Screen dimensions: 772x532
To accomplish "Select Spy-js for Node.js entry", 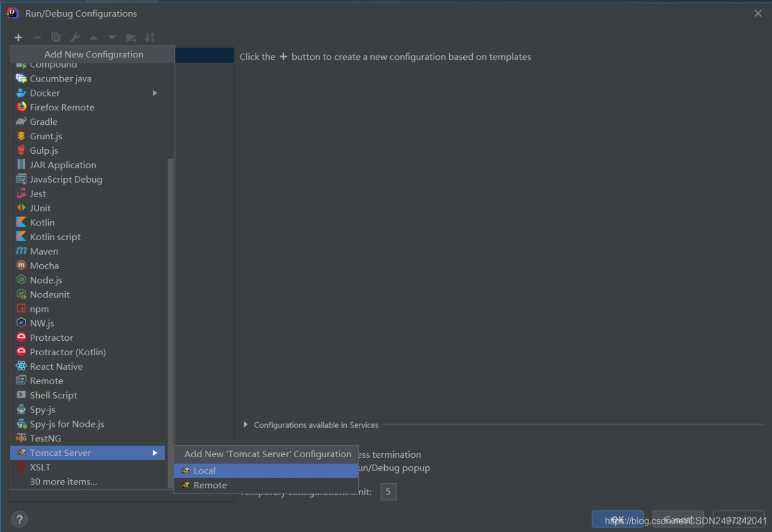I will click(87, 424).
